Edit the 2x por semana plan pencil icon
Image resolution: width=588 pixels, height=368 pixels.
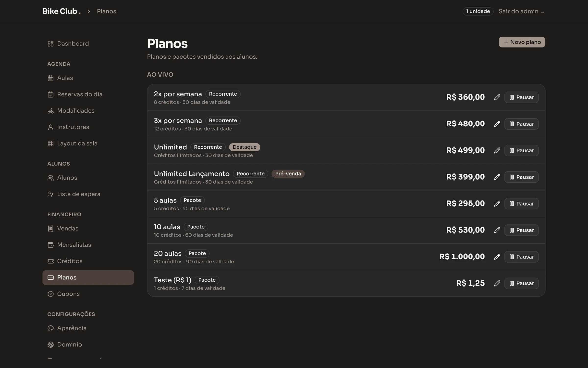tap(497, 97)
